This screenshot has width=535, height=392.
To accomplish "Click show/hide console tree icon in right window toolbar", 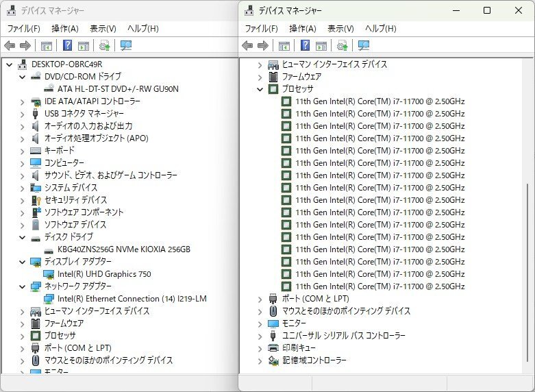I will pos(284,46).
